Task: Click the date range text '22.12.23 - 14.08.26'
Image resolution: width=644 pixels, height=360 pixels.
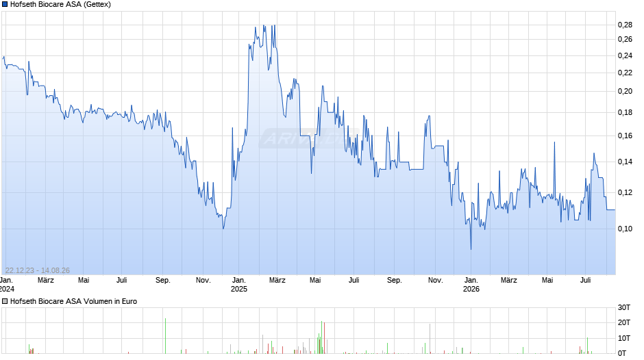Action: pos(38,270)
